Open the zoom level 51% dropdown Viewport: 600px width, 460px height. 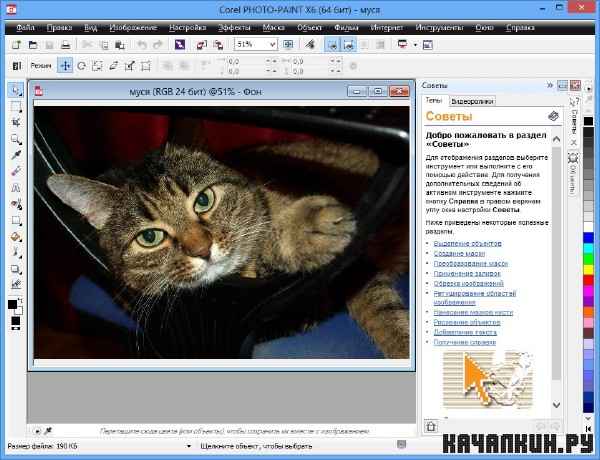point(272,45)
